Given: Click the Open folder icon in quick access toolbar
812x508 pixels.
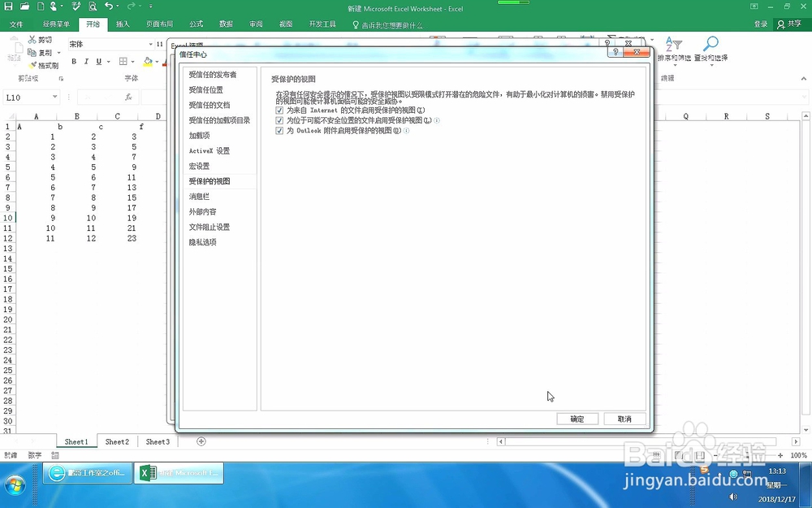Looking at the screenshot, I should click(24, 7).
